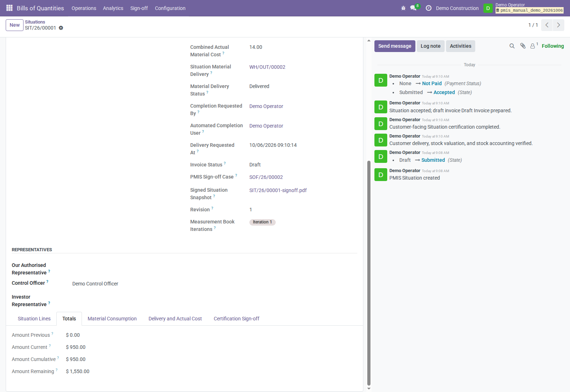
Task: Select the Iteration 1 tag
Action: (x=263, y=222)
